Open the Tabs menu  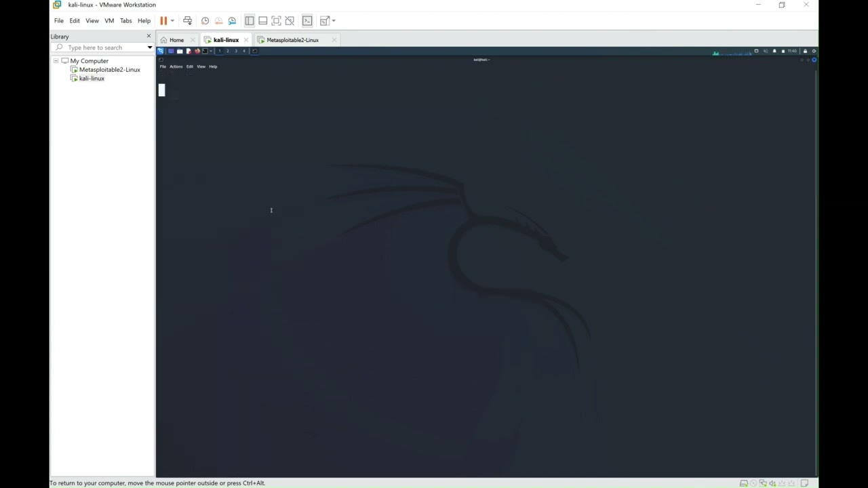(x=126, y=21)
